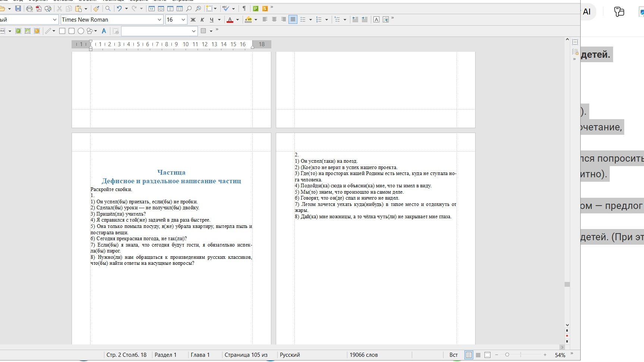Zoom in with the plus button

[x=545, y=355]
